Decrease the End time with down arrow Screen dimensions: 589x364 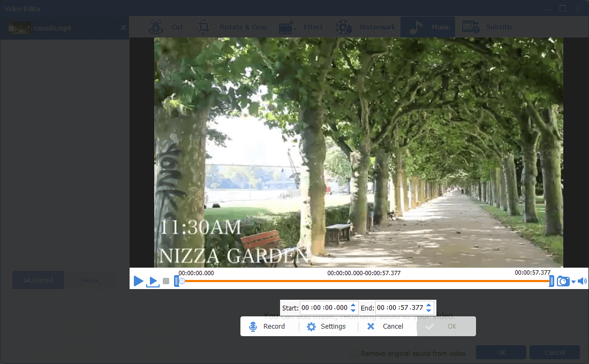coord(428,310)
